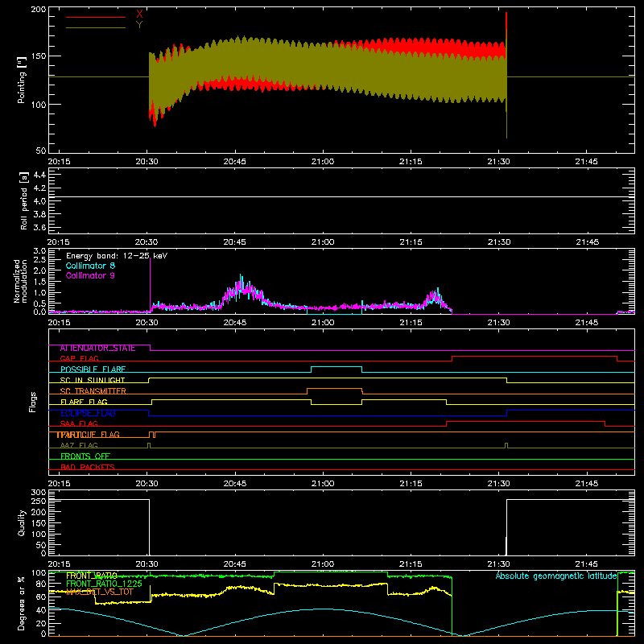Screen dimensions: 644x644
Task: Select the FLARE_FLAG label
Action: click(x=84, y=402)
